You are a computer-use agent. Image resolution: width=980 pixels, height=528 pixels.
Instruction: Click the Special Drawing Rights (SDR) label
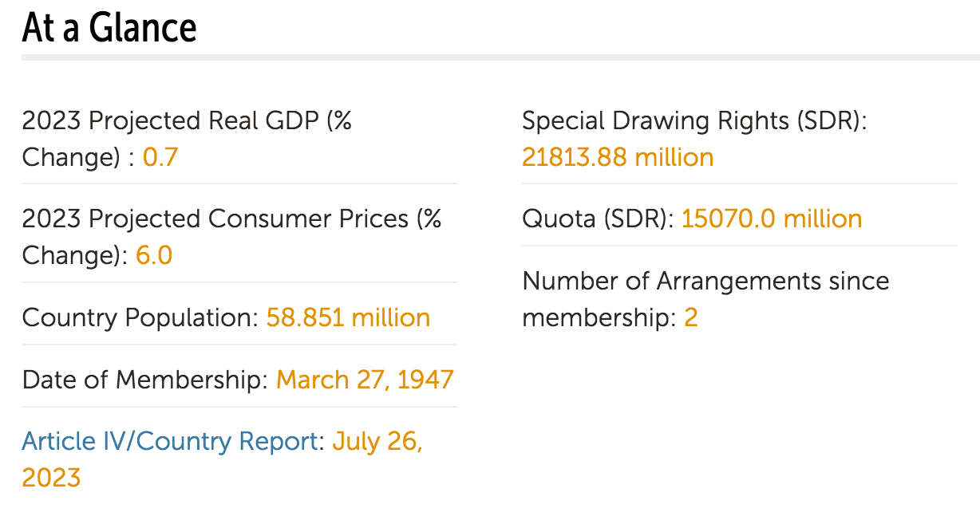click(694, 120)
